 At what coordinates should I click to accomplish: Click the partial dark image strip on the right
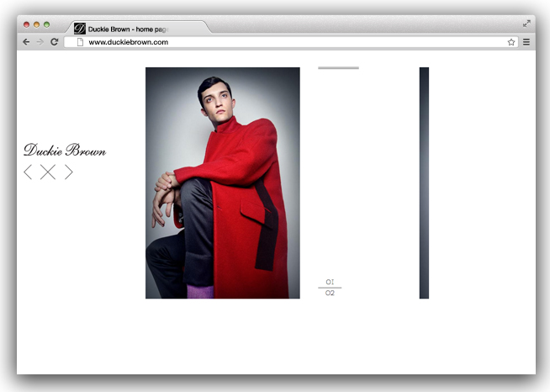click(424, 183)
